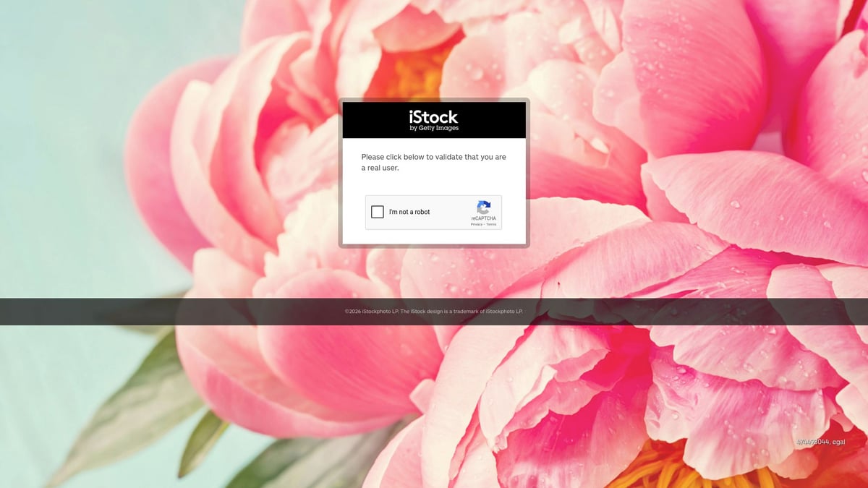Viewport: 868px width, 488px height.
Task: Click the iStock by Getty Images logo
Action: click(x=434, y=120)
